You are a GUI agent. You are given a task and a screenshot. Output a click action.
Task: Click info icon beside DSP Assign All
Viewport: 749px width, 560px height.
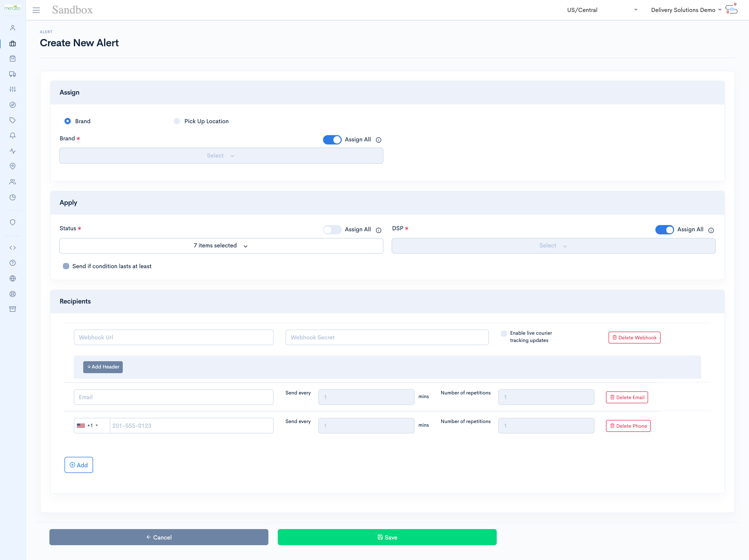point(711,230)
